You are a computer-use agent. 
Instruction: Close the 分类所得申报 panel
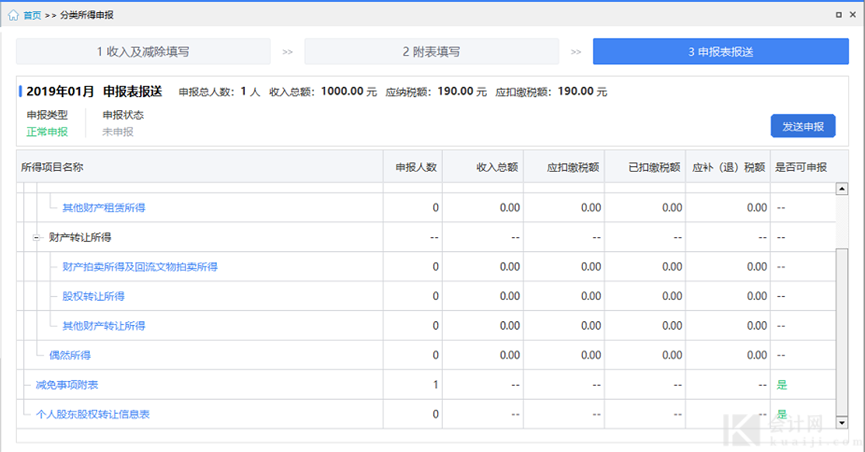click(x=854, y=16)
